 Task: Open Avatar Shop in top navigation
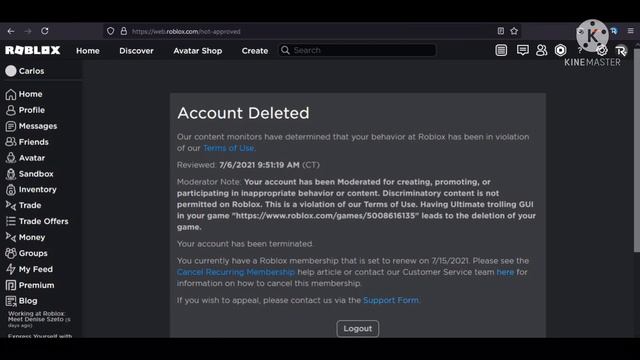pyautogui.click(x=198, y=51)
